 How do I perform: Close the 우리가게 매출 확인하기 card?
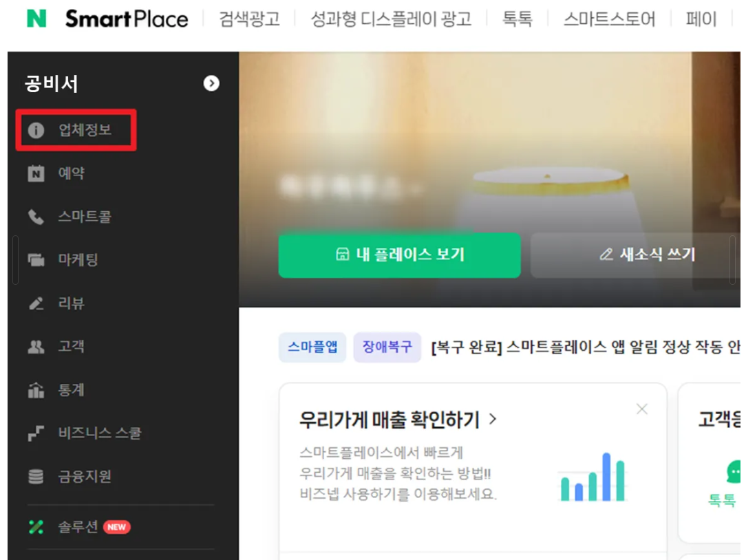pyautogui.click(x=642, y=409)
